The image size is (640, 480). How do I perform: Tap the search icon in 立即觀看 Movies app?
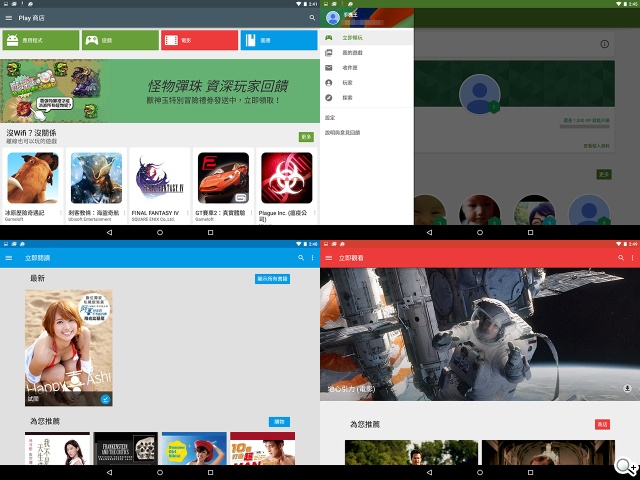[x=621, y=258]
